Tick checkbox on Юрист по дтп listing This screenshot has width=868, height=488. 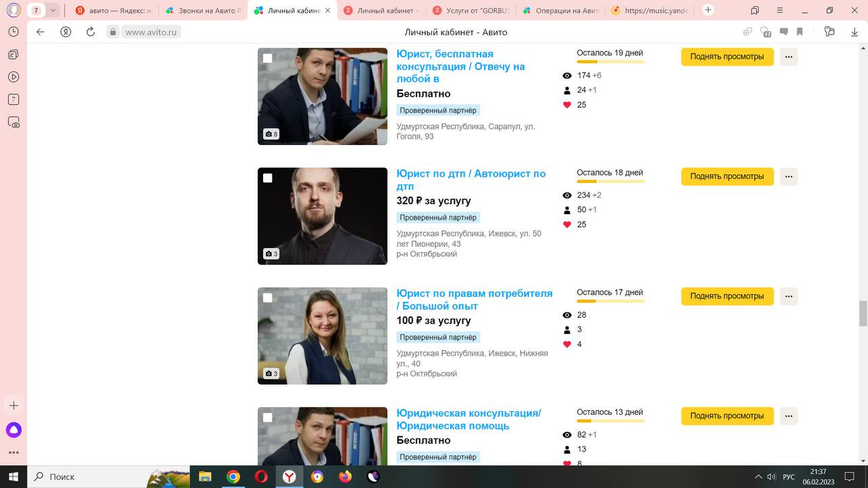tap(267, 178)
